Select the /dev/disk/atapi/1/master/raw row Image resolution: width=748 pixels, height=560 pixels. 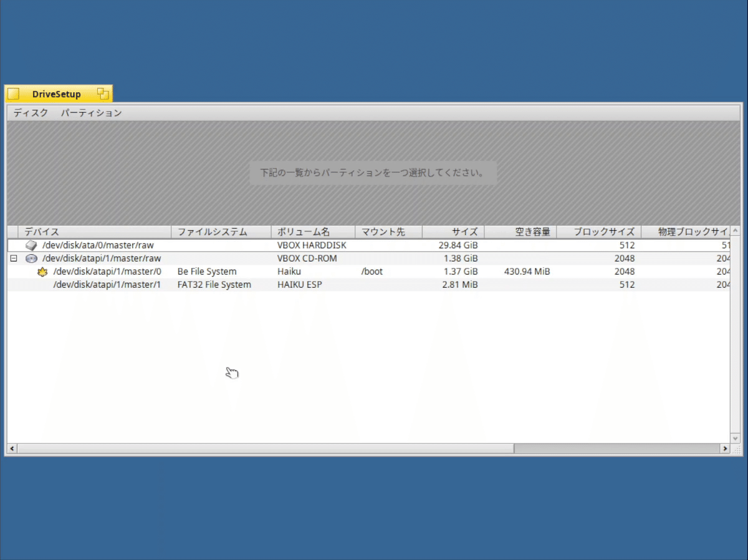[368, 259]
